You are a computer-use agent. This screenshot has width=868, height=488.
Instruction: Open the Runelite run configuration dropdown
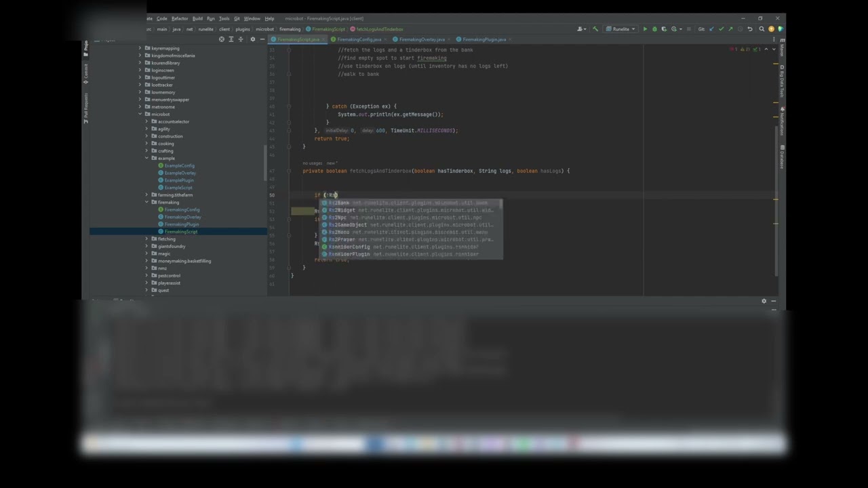[x=620, y=29]
